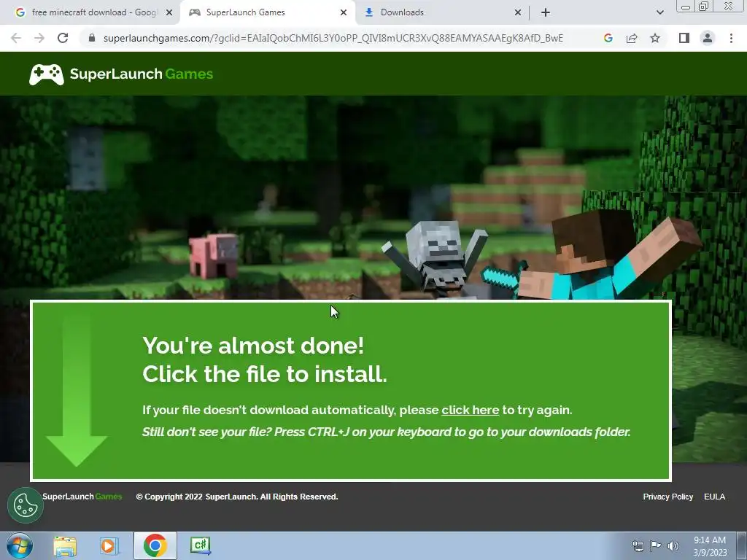
Task: Click the address bar URL field
Action: (x=333, y=38)
